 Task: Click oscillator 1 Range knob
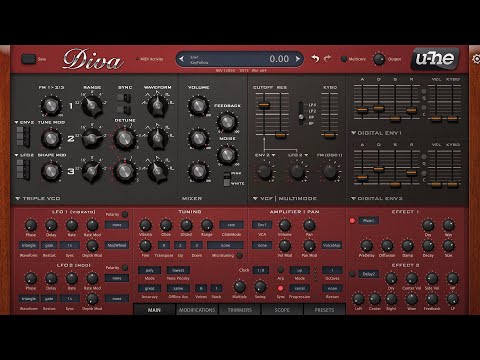click(x=92, y=106)
